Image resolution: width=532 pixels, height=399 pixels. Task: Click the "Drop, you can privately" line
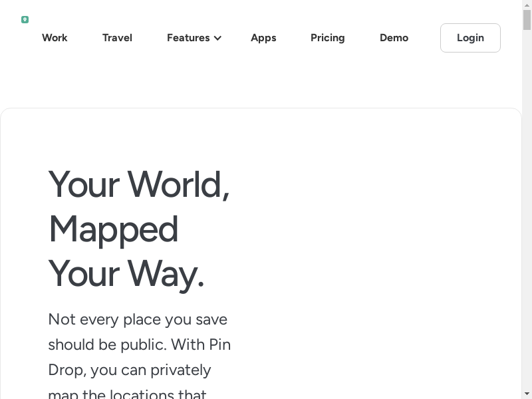point(130,370)
